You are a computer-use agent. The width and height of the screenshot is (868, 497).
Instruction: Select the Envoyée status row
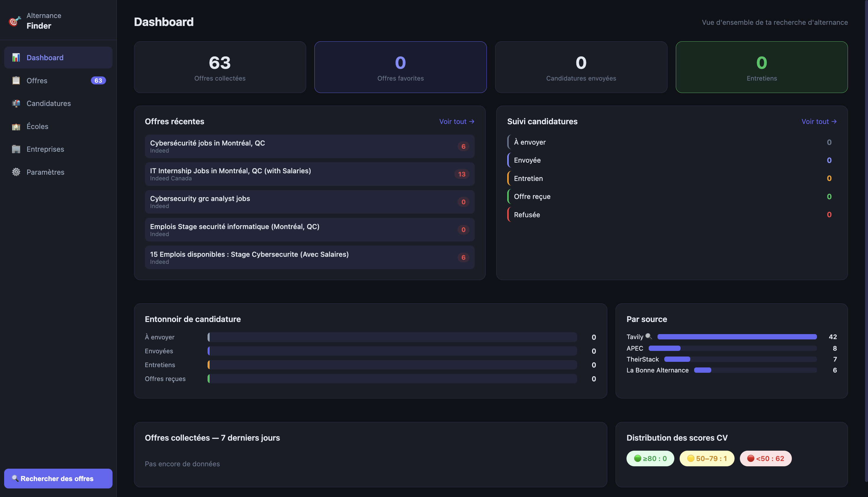(x=672, y=160)
